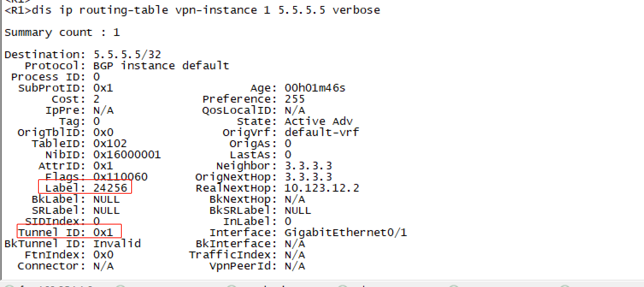Click the NibID value 0x16000001
This screenshot has width=644, height=287.
point(127,155)
